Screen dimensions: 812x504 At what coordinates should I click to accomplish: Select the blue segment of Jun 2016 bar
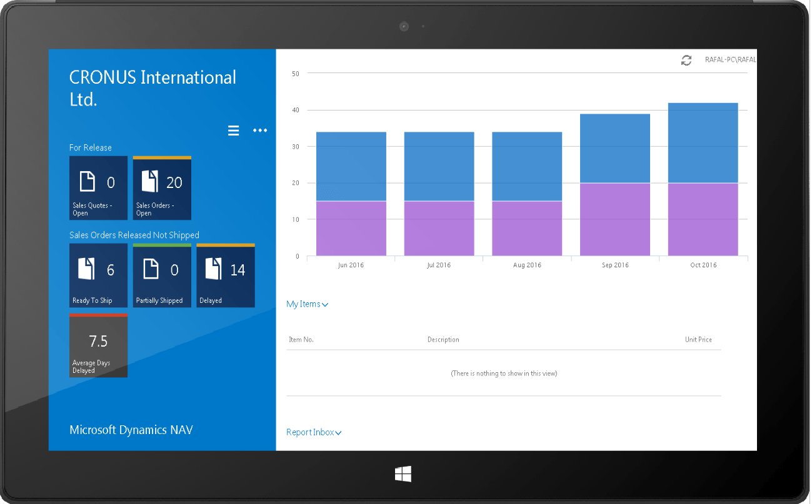point(351,167)
